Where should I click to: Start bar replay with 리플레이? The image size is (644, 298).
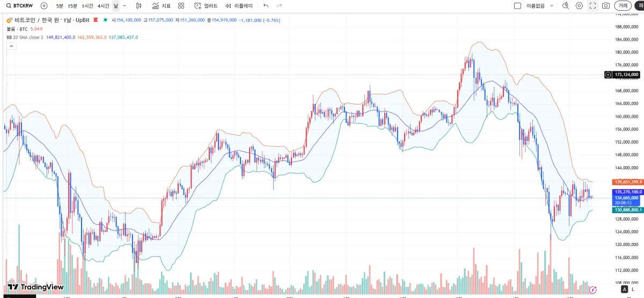239,6
